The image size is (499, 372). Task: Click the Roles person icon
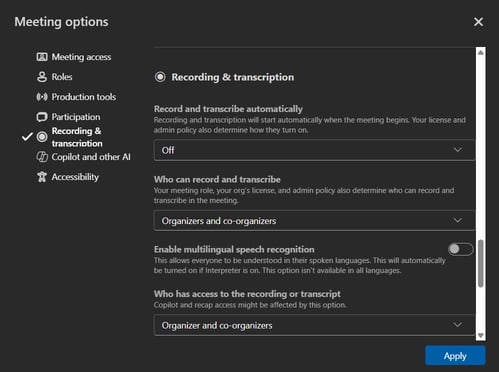[x=42, y=77]
